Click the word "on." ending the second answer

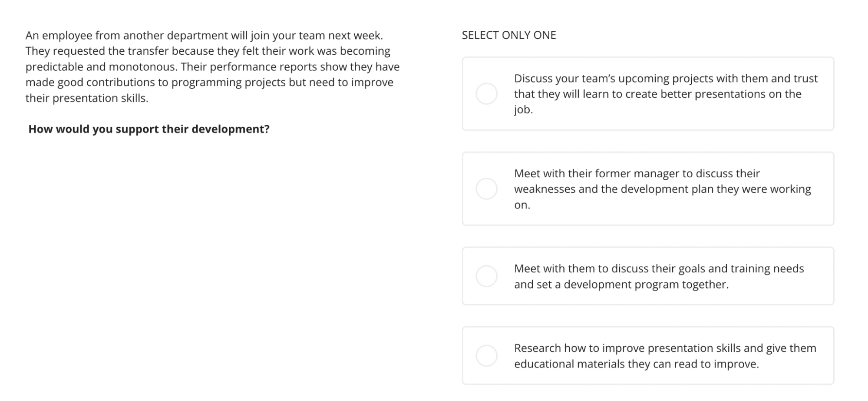(x=522, y=205)
